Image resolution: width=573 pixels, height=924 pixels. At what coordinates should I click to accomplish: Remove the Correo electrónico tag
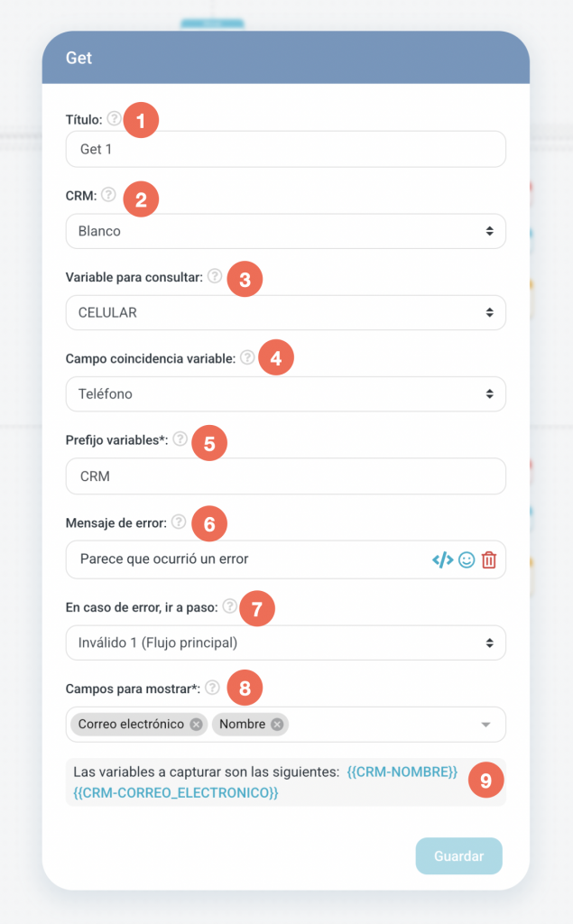(196, 724)
